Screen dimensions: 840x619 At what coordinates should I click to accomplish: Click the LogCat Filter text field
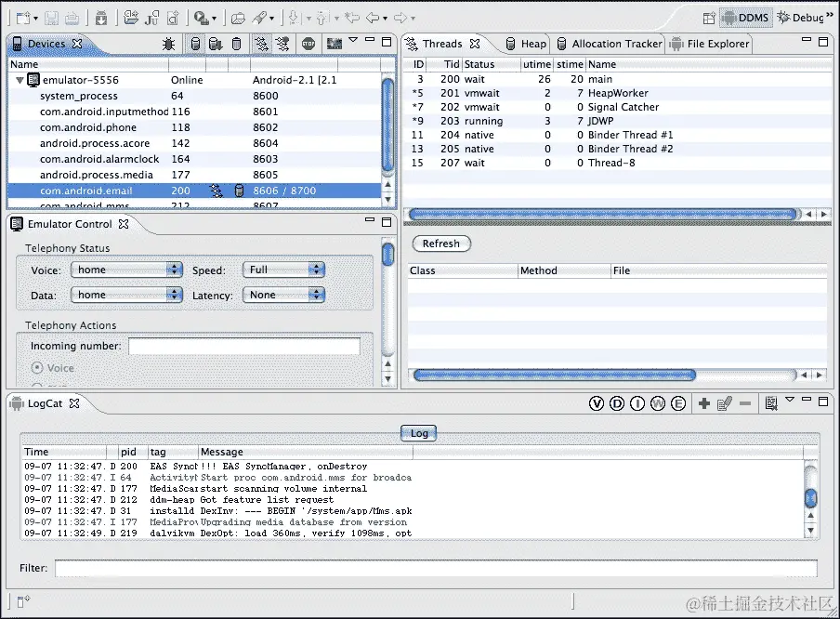pos(436,568)
